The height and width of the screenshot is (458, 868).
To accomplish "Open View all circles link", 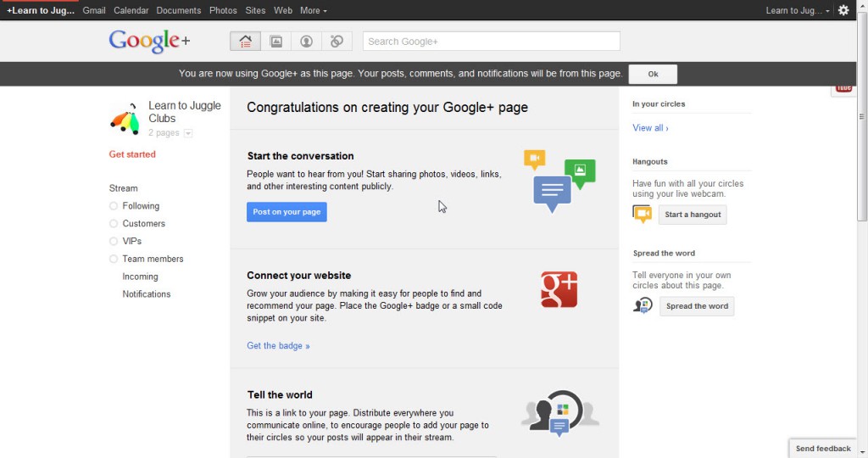I will (650, 128).
